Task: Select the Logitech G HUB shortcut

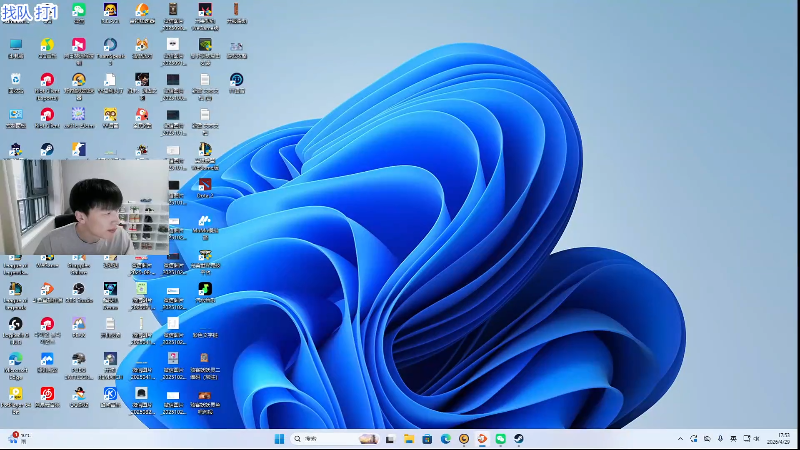Action: pyautogui.click(x=15, y=325)
